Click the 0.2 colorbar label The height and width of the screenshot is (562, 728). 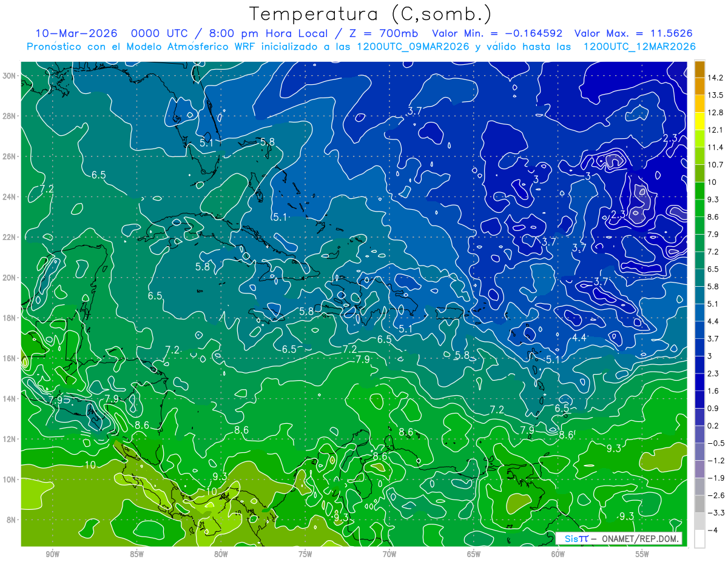713,426
